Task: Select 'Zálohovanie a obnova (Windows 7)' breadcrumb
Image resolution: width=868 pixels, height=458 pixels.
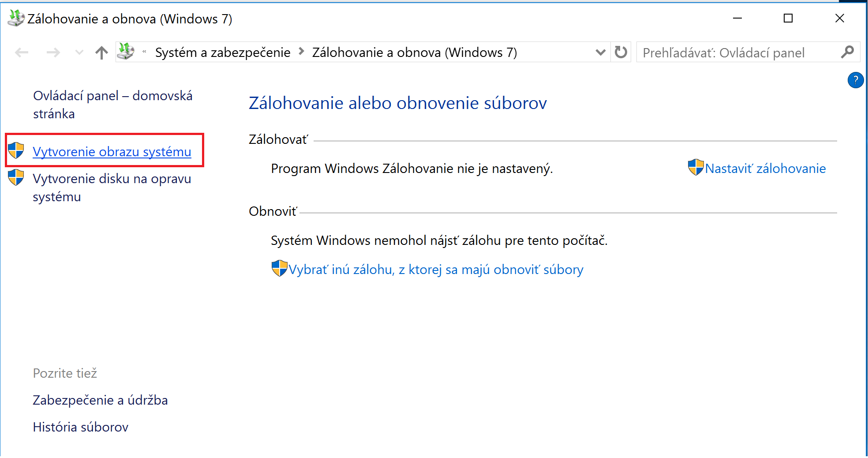Action: (415, 53)
